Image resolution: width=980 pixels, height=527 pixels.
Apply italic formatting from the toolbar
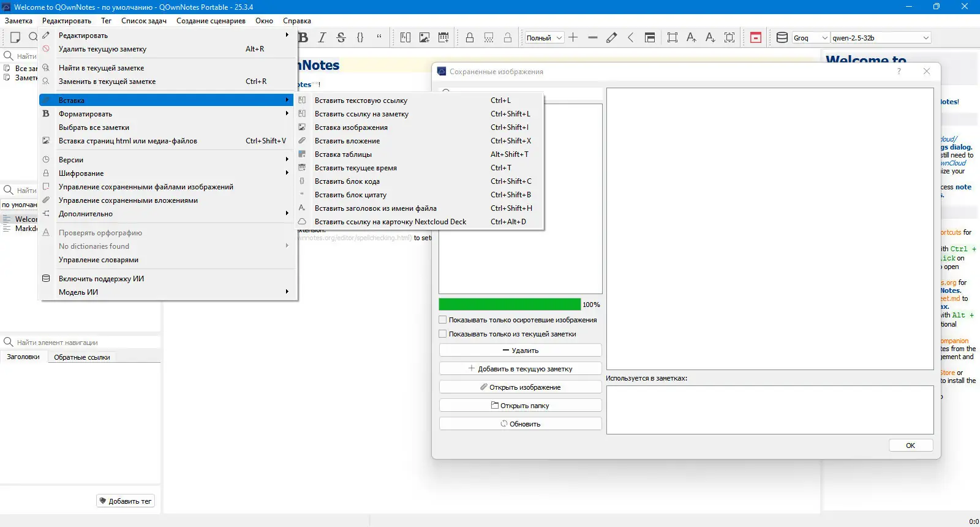[x=322, y=37]
